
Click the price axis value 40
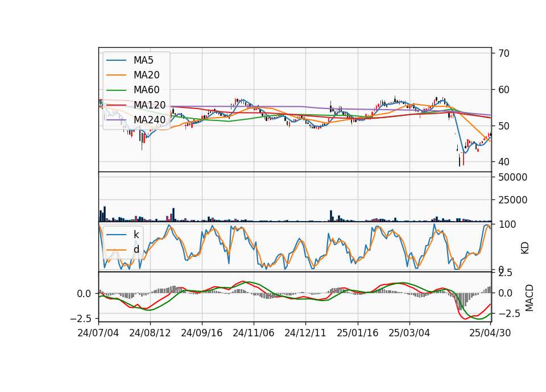pyautogui.click(x=504, y=162)
